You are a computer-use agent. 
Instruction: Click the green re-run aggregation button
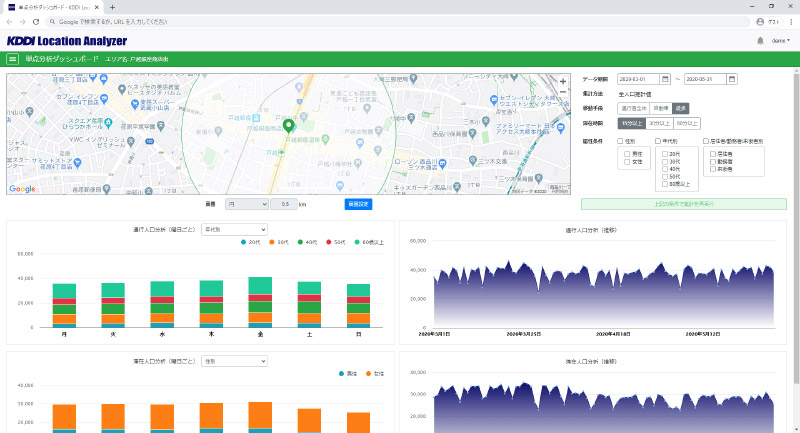click(684, 204)
